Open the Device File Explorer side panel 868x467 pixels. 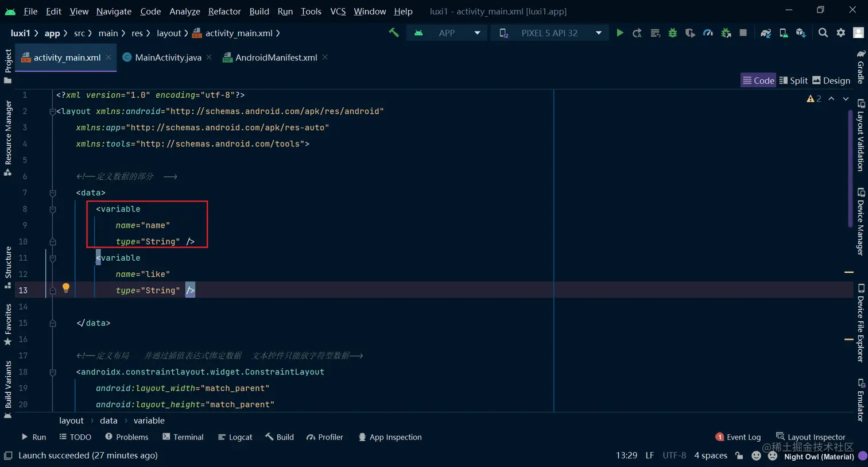(x=861, y=323)
